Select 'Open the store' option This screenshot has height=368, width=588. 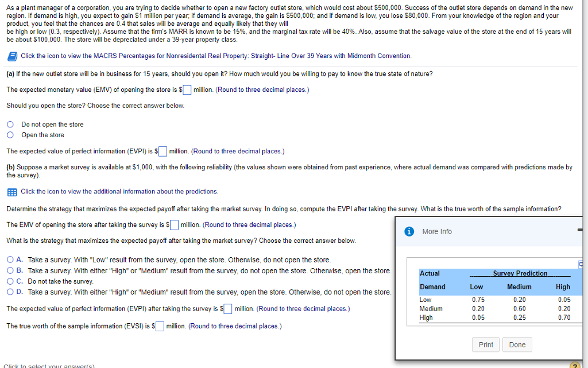tap(10, 135)
